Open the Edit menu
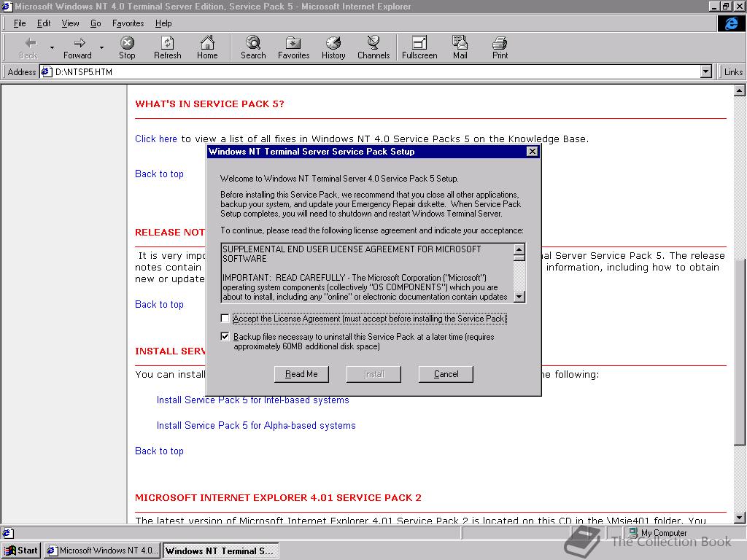Screen dimensions: 747x560 pos(43,23)
